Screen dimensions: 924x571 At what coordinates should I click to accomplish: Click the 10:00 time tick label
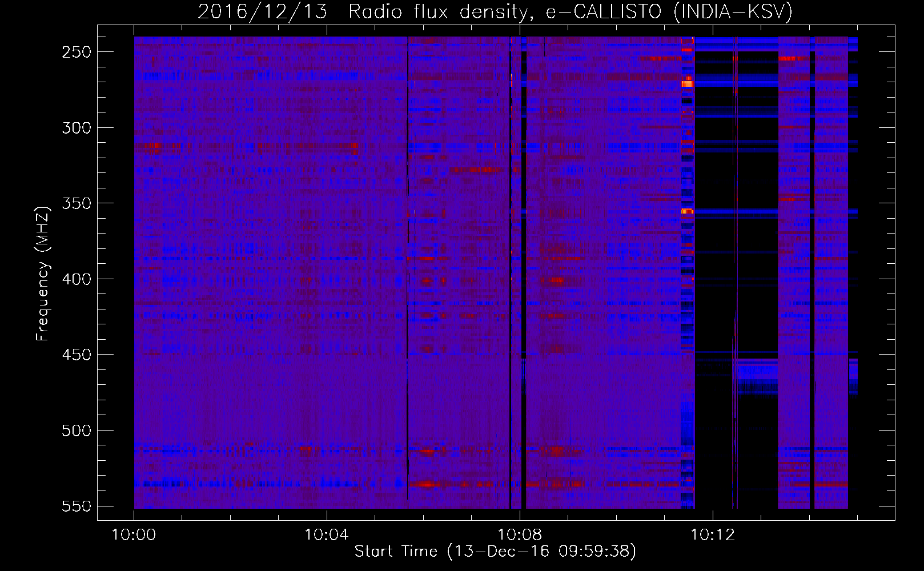click(134, 535)
